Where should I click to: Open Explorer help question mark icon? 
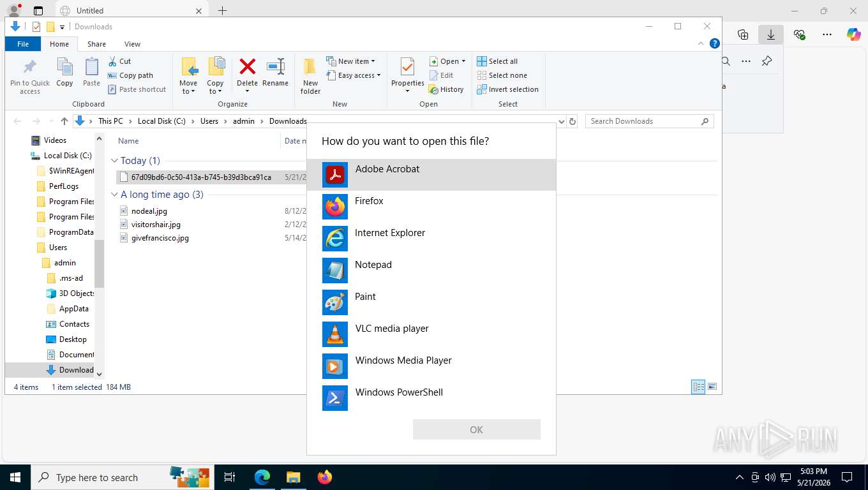715,43
